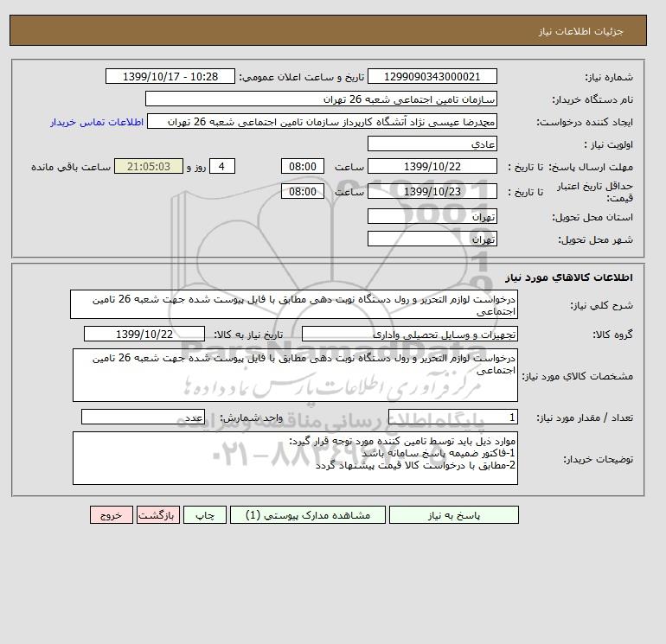Image resolution: width=666 pixels, height=644 pixels.
Task: Click the quantity field showing 1
Action: pos(453,418)
